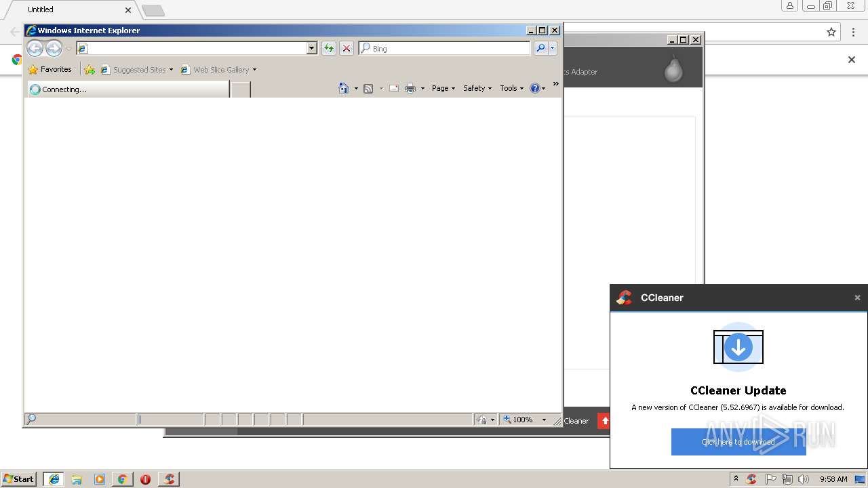Click the CCleaner download arrow graphic
The width and height of the screenshot is (868, 488).
[738, 347]
